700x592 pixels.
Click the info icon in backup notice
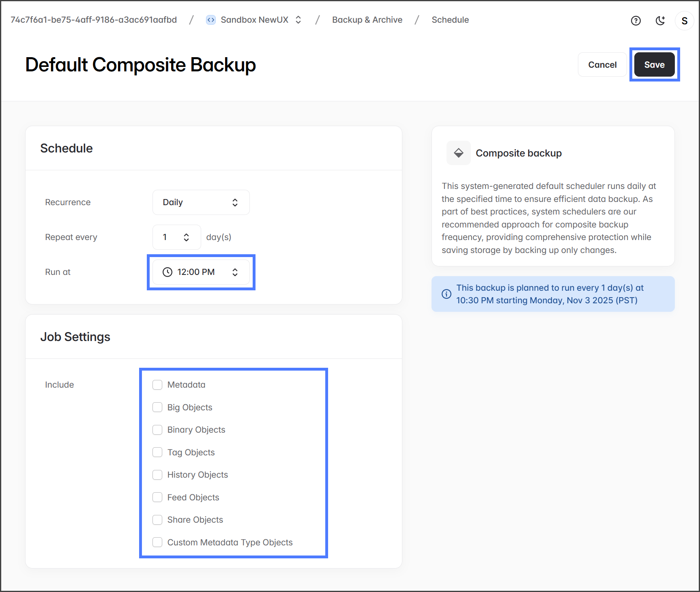tap(446, 294)
